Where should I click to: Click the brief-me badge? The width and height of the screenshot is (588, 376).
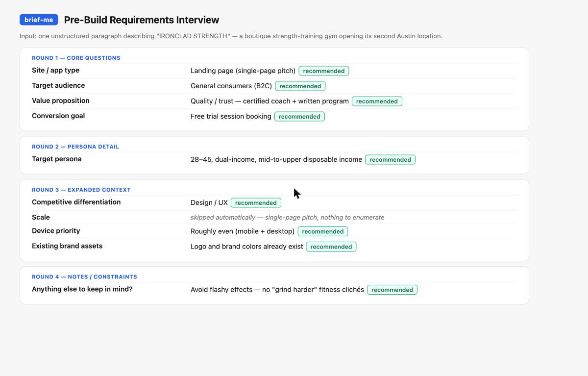coord(39,20)
